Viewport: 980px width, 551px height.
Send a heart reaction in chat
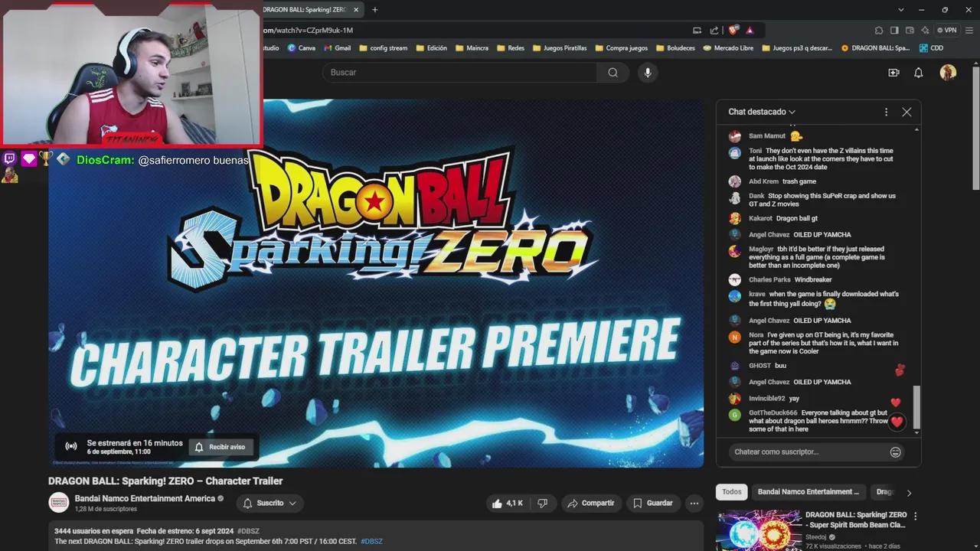[x=897, y=422]
